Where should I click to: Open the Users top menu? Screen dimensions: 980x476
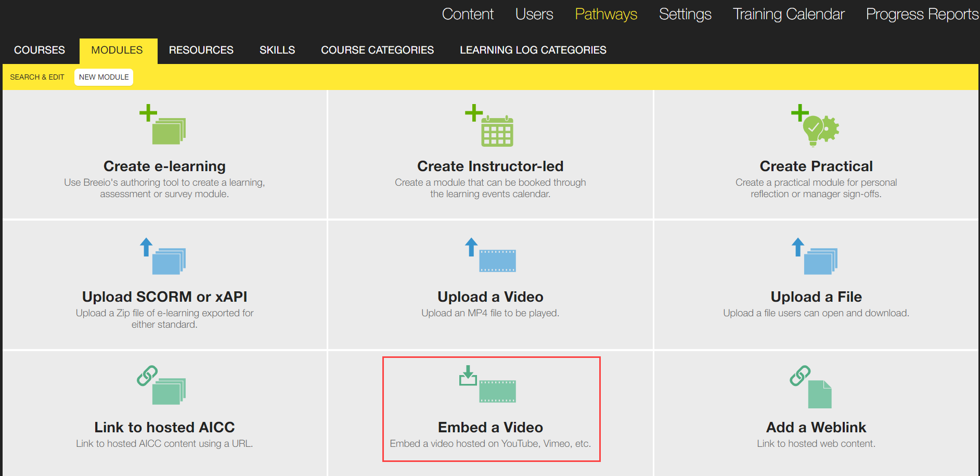tap(534, 14)
